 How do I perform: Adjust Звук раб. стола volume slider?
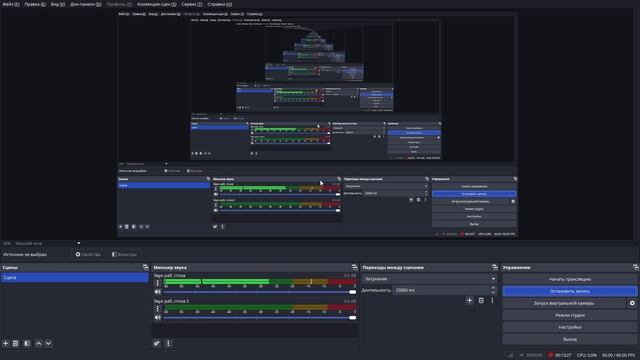point(260,292)
